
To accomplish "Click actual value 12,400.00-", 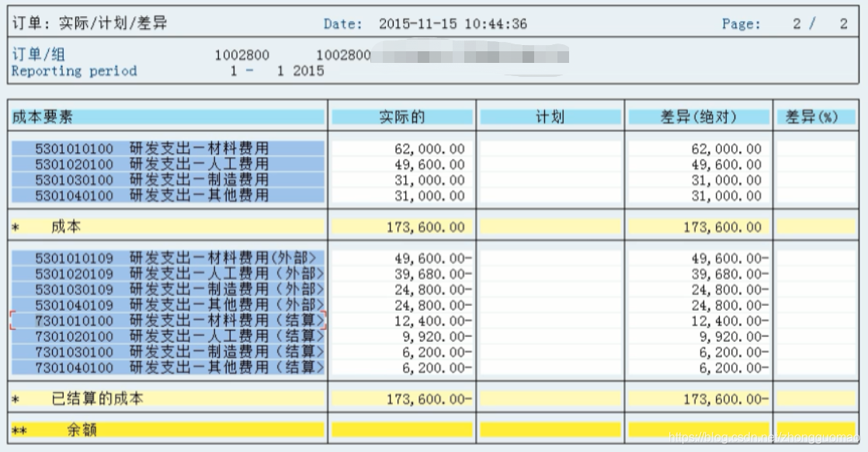I will pos(433,320).
